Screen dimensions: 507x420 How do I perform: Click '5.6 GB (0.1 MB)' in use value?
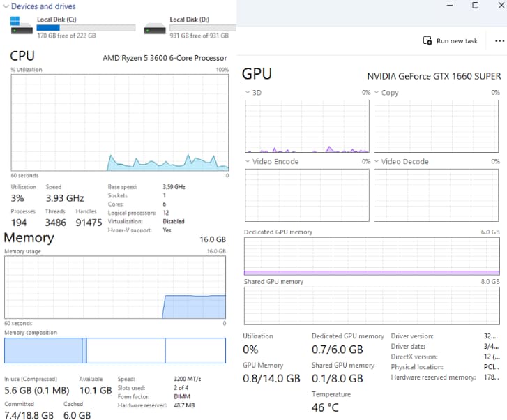coord(37,391)
